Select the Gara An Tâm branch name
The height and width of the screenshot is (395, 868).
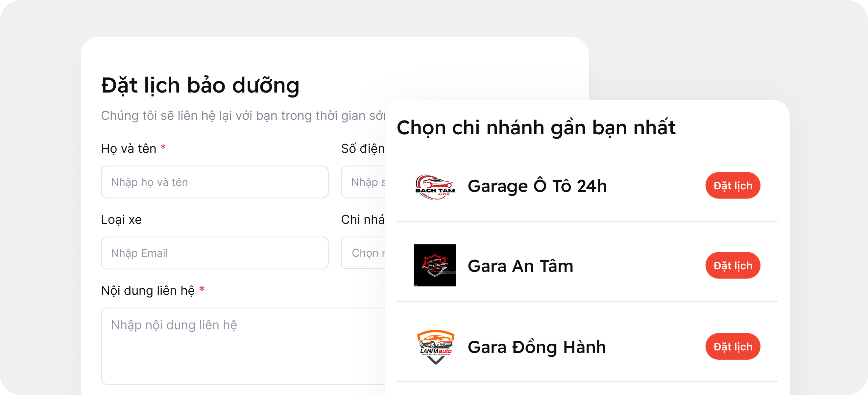coord(520,266)
